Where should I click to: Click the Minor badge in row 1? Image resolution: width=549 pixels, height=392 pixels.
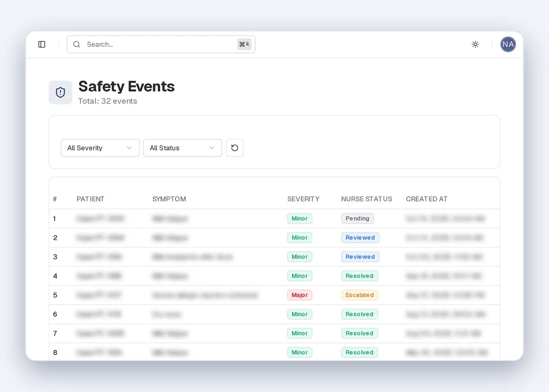[300, 218]
